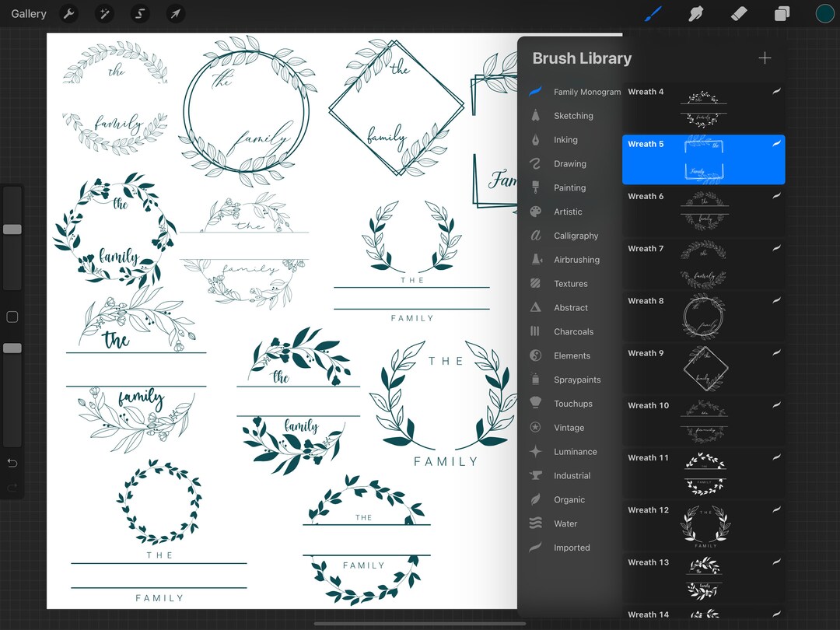Screen dimensions: 840x630
Task: Select the Imported set icon
Action: coord(535,548)
